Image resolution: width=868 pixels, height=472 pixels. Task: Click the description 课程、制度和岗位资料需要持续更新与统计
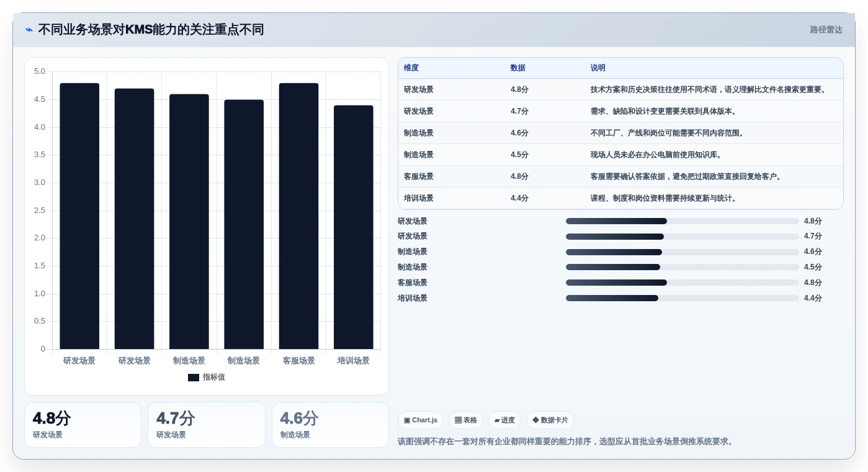664,198
